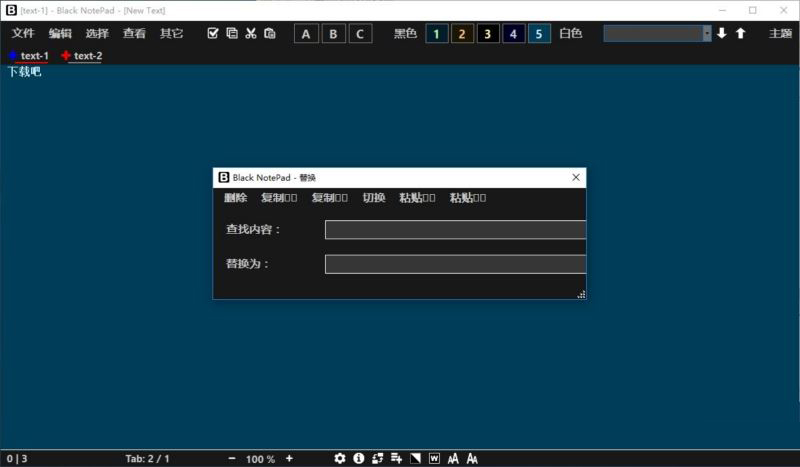Zoom in with the plus button

coord(289,458)
